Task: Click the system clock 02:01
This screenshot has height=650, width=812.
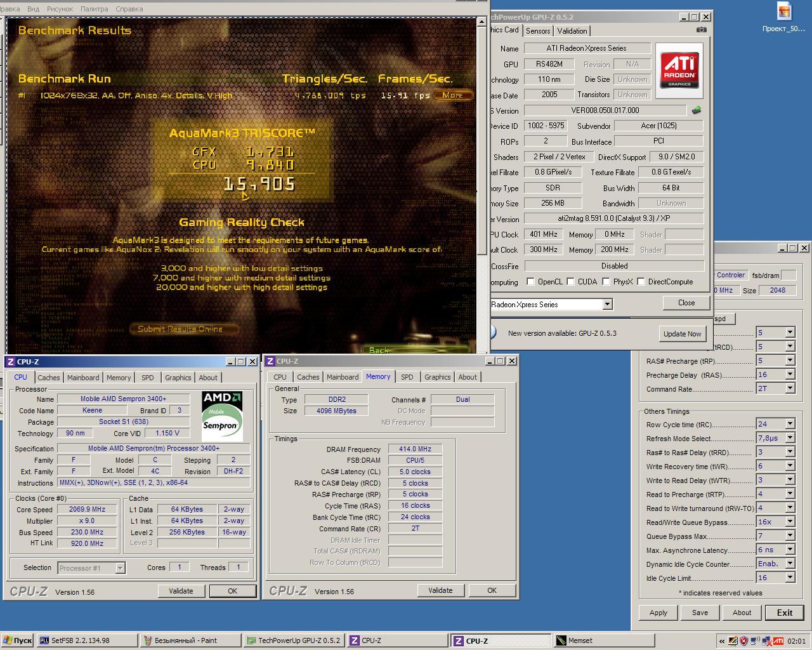Action: [x=796, y=641]
